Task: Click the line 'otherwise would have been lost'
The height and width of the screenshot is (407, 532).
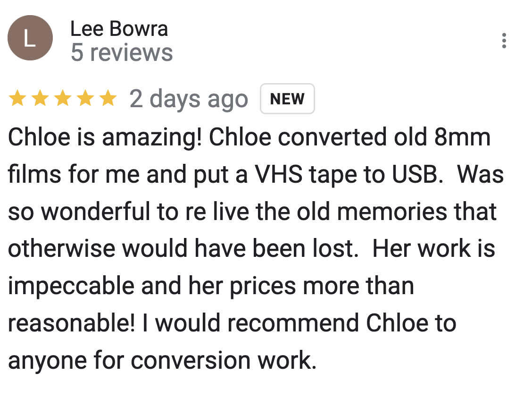Action: [183, 248]
